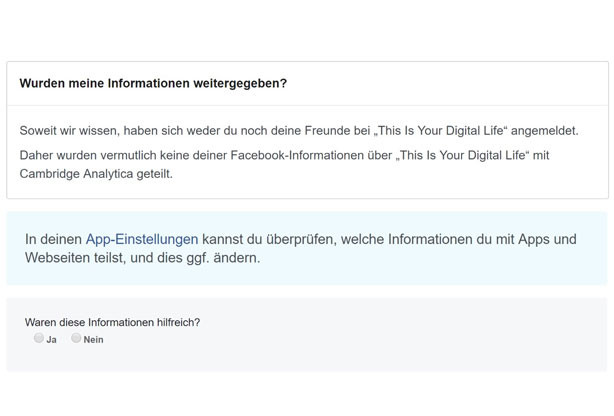Click the question "Waren diese Informationen hilfreich?"

[x=112, y=322]
